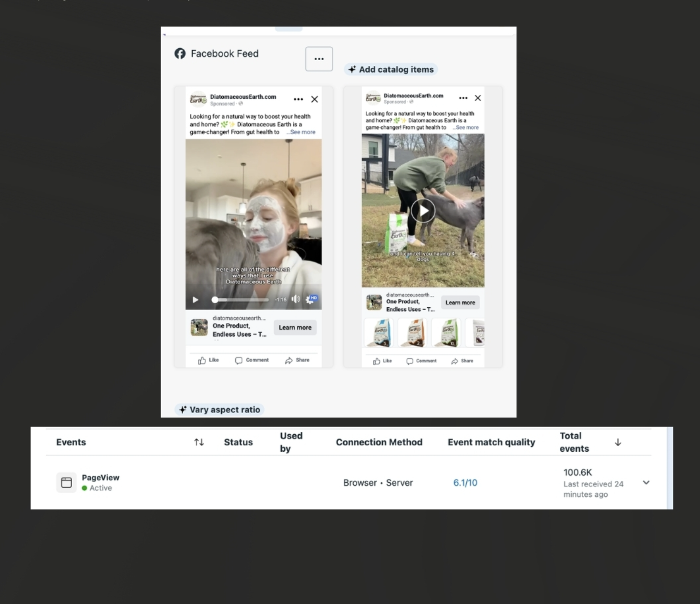The image size is (700, 604).
Task: Click the Status column header
Action: [x=238, y=442]
